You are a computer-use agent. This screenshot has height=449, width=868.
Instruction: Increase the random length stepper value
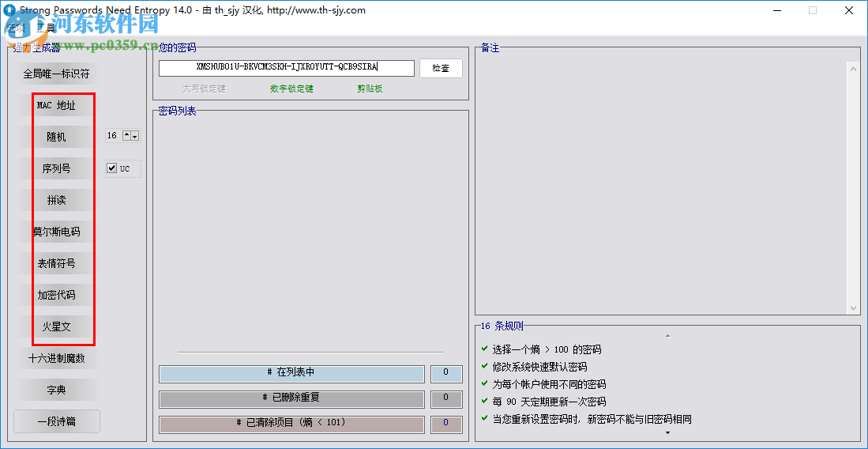pos(127,135)
